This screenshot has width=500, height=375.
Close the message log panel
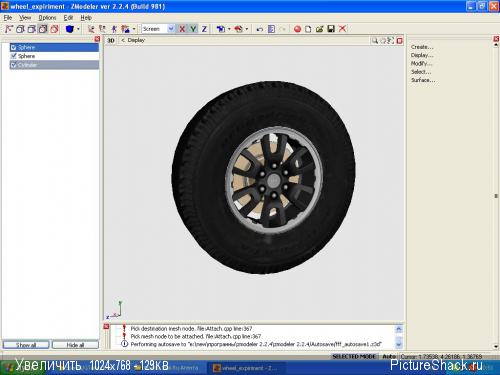106,326
